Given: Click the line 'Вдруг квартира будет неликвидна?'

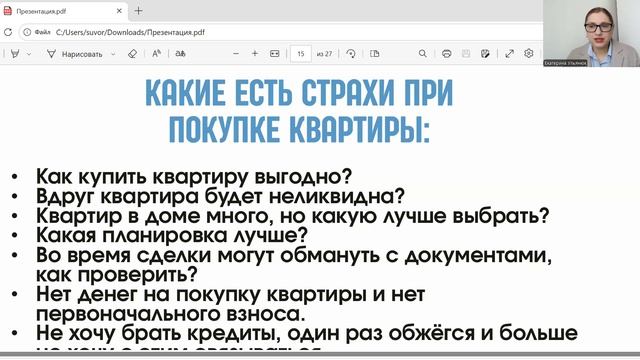Looking at the screenshot, I should [220, 196].
